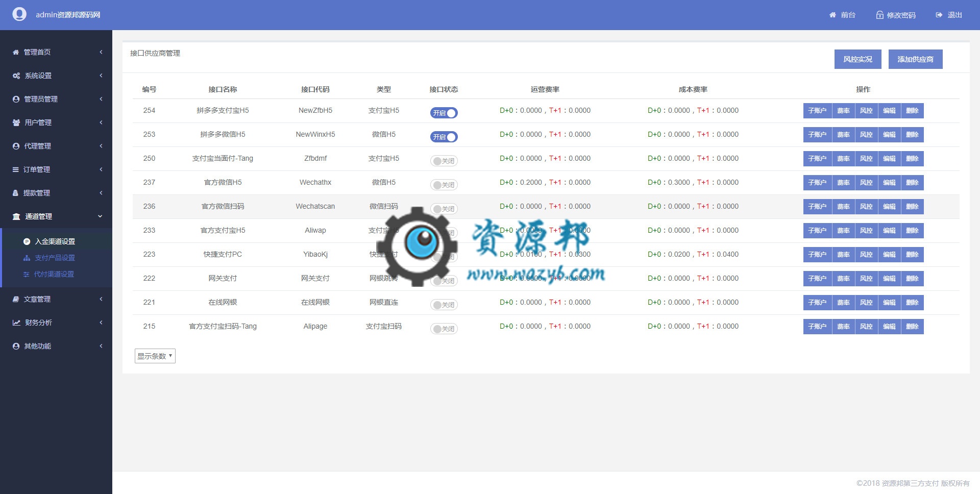The image size is (980, 494).
Task: Expand the 系统设置 menu chevron
Action: tap(101, 76)
